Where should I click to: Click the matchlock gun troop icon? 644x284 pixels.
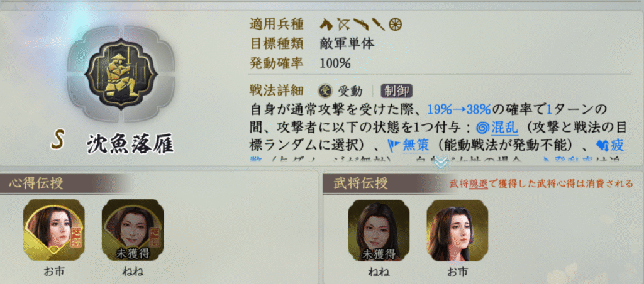click(360, 25)
